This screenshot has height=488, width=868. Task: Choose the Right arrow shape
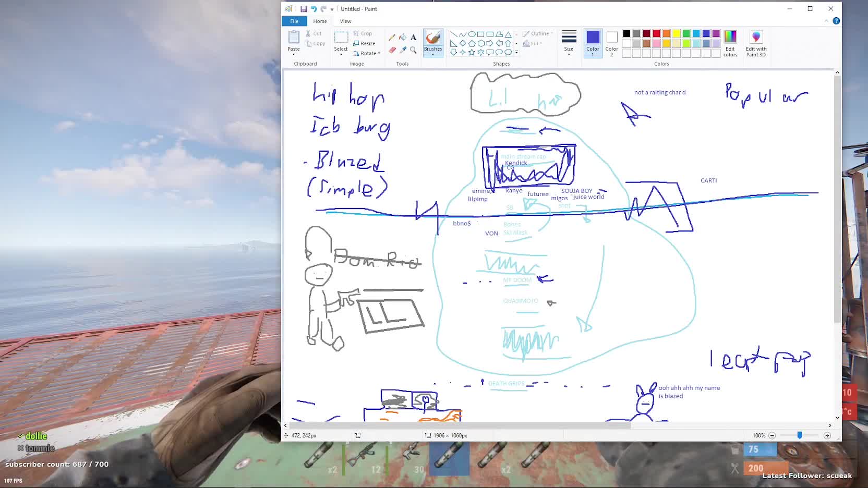point(490,43)
